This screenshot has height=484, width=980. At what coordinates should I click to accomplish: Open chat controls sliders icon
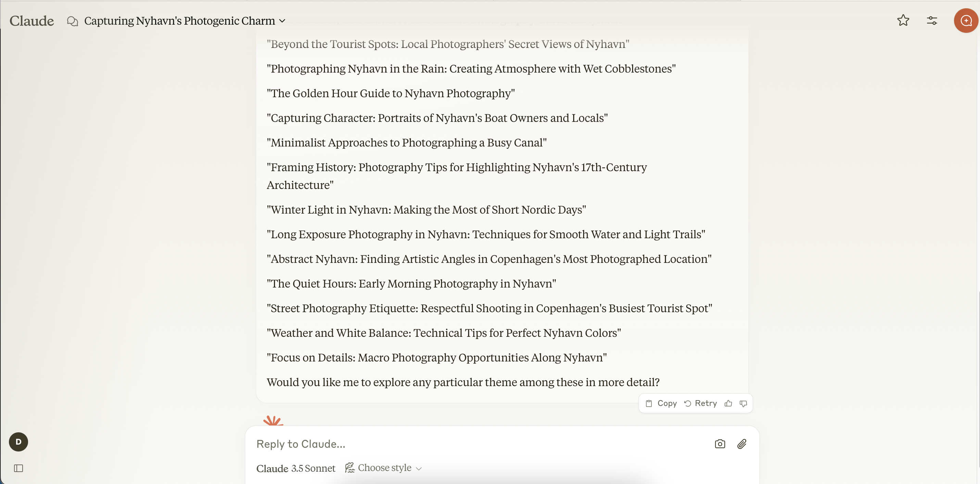point(932,21)
